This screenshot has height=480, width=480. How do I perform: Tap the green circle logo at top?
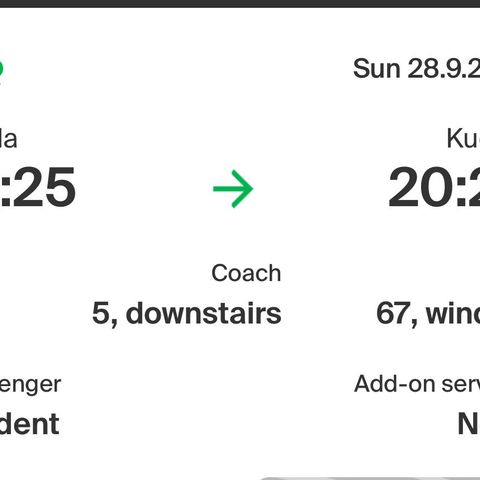click(x=1, y=69)
